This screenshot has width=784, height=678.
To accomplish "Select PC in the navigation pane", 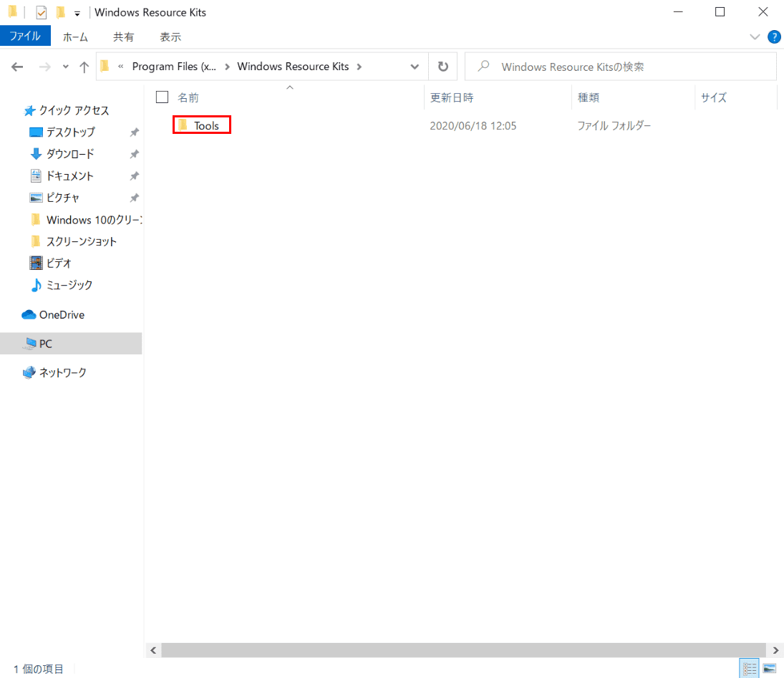I will coord(71,344).
